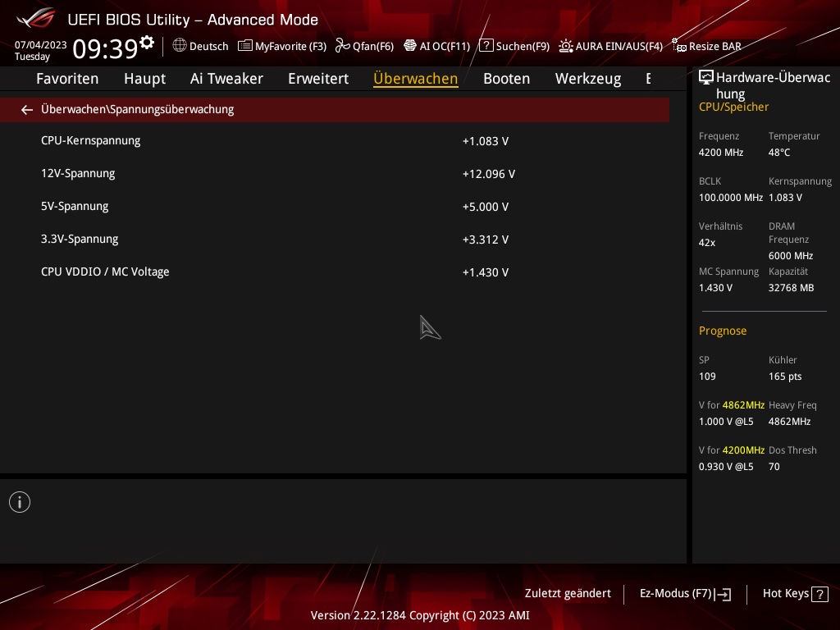Click the CPU/Speicher heading
Viewport: 840px width, 630px height.
click(x=733, y=107)
